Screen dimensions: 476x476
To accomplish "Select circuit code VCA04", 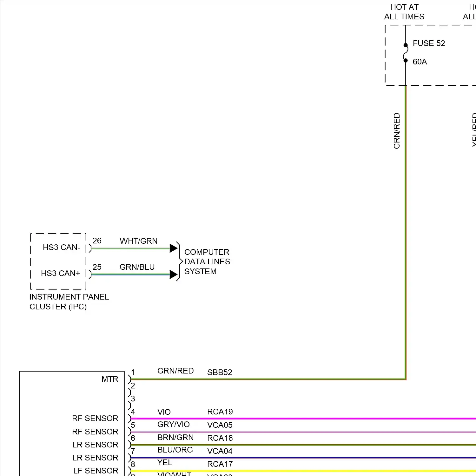I will point(220,451).
